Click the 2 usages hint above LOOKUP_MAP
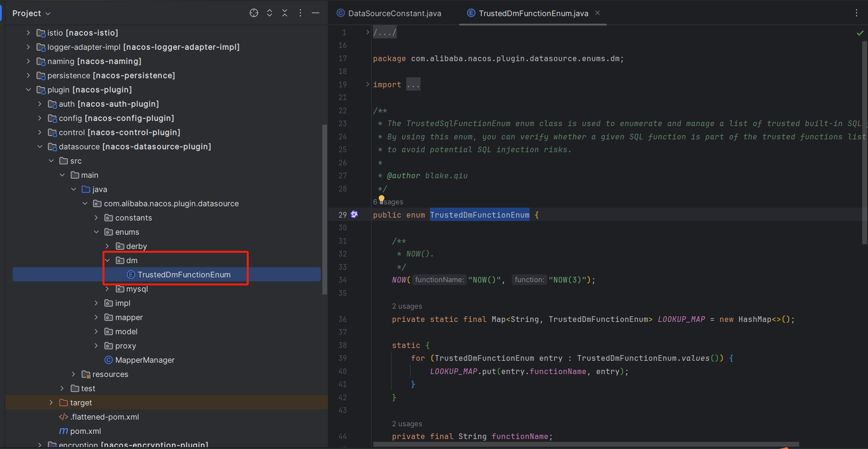The image size is (868, 449). (x=407, y=306)
